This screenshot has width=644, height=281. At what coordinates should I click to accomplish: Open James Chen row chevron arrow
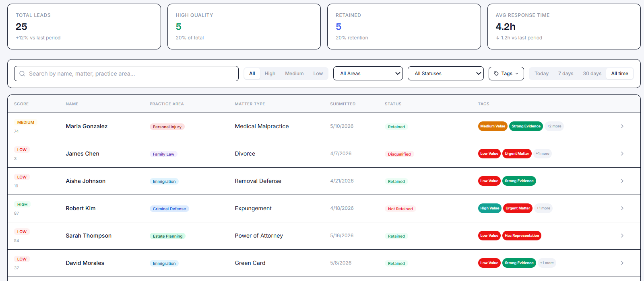pyautogui.click(x=622, y=154)
